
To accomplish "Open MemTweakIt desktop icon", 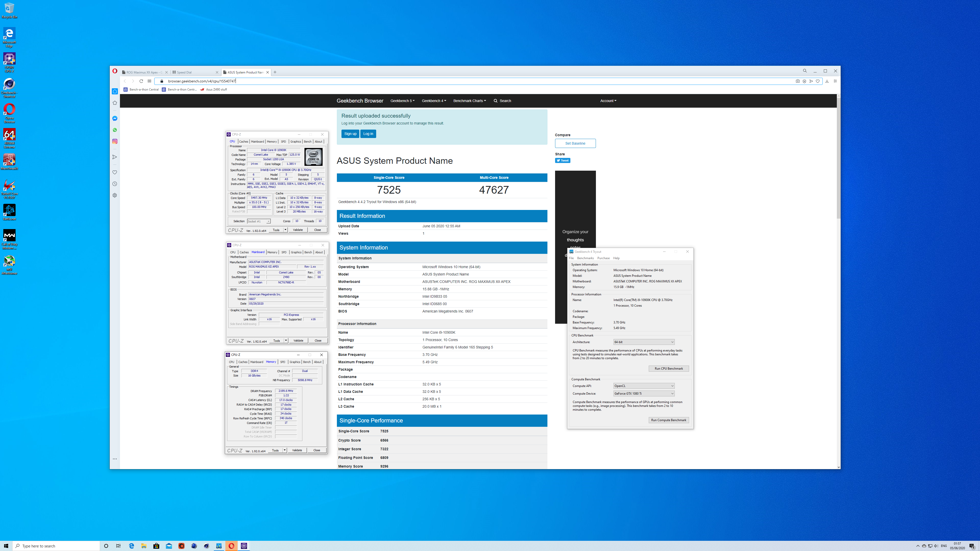I will coord(9,162).
